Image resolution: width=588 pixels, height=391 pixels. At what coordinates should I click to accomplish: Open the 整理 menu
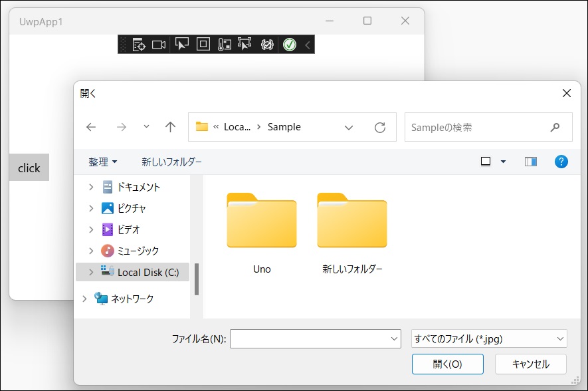(x=101, y=162)
